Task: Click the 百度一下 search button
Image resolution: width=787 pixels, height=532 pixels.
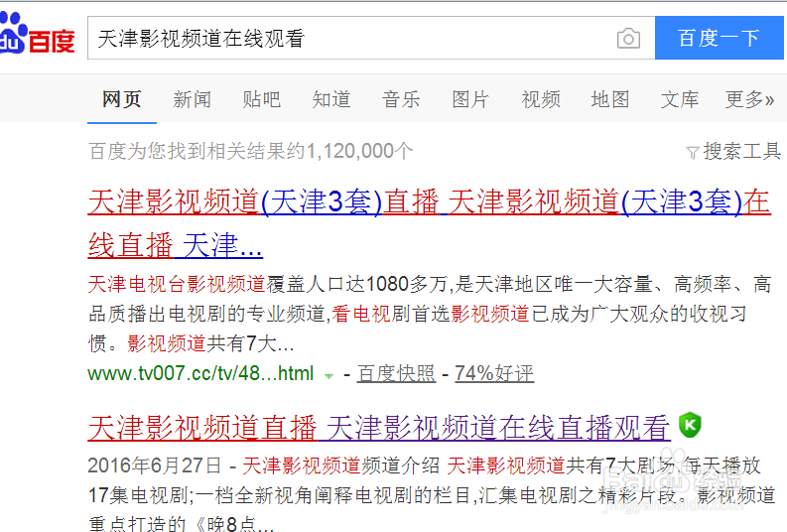Action: pyautogui.click(x=720, y=38)
